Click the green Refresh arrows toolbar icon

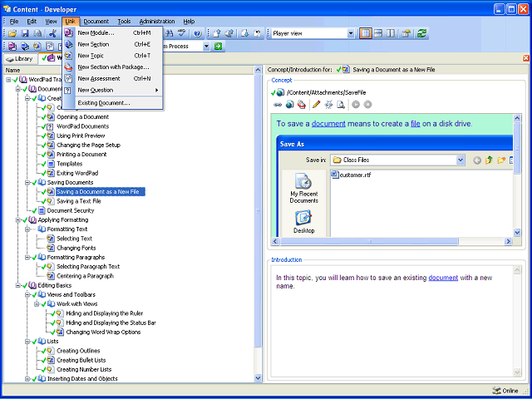tap(421, 33)
